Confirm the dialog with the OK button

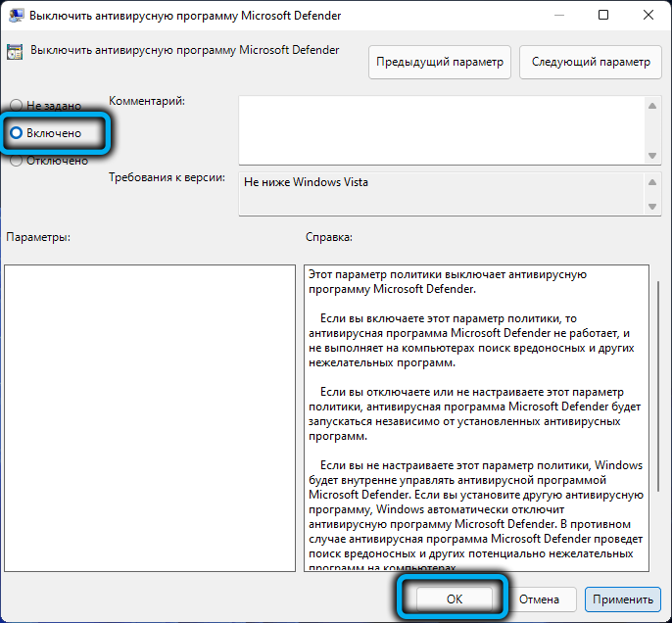pyautogui.click(x=453, y=599)
